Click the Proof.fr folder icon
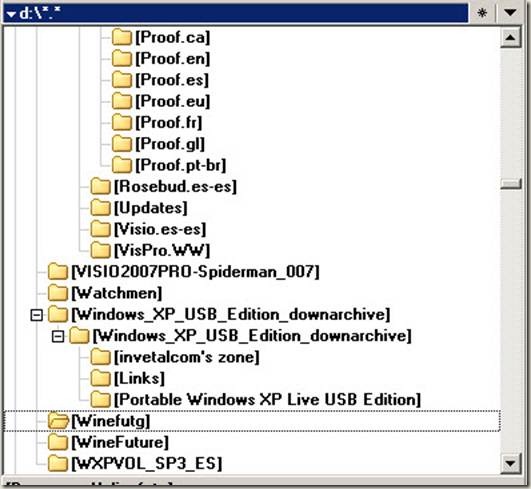 [x=122, y=123]
